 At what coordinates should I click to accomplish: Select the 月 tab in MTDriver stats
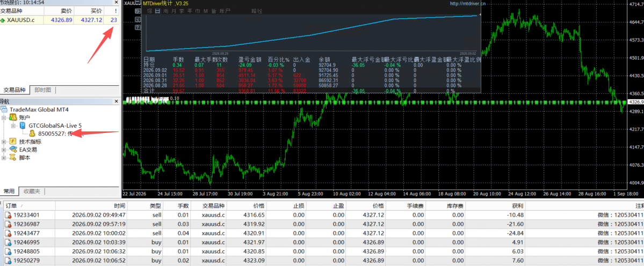click(173, 11)
